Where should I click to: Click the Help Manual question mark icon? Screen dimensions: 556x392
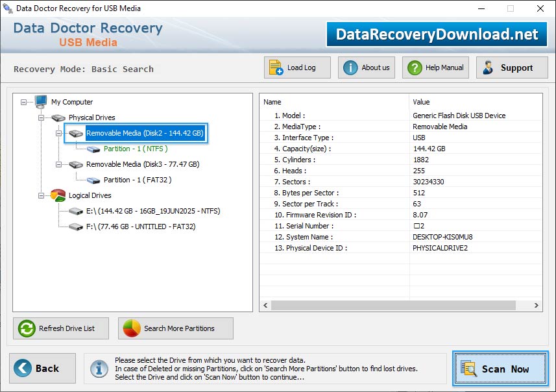(415, 67)
